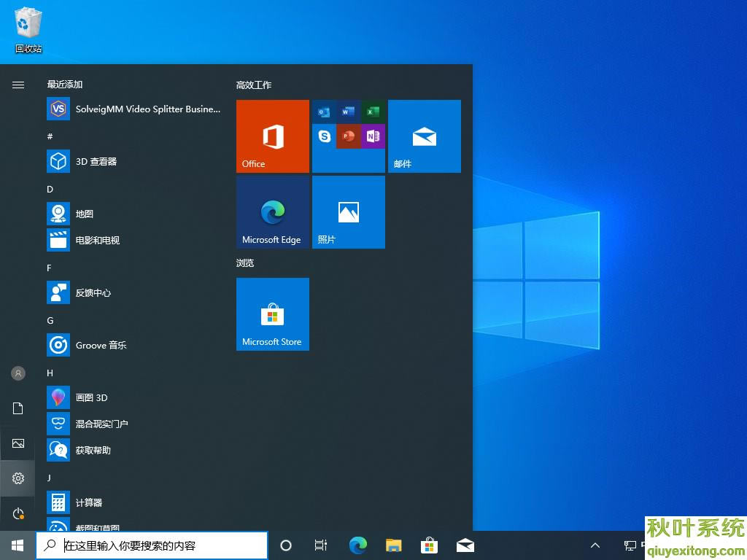Jump via the # letter header
This screenshot has height=560, width=747.
pyautogui.click(x=50, y=136)
